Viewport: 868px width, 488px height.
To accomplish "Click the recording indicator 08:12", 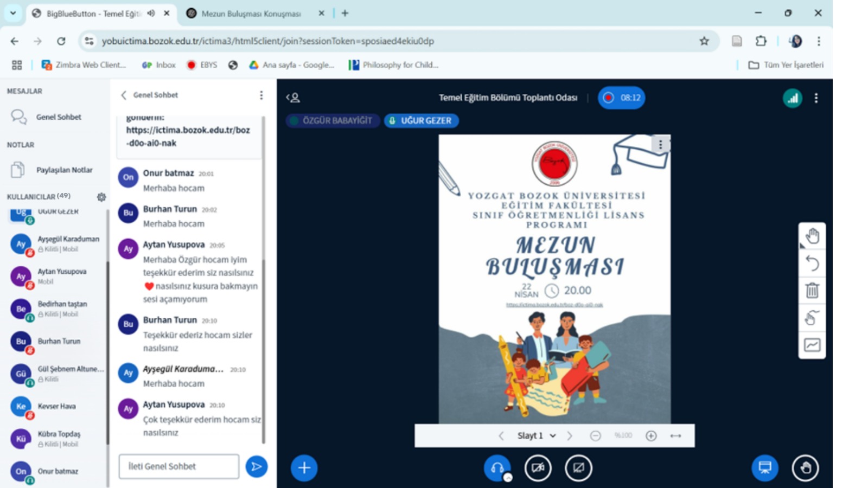I will tap(622, 98).
